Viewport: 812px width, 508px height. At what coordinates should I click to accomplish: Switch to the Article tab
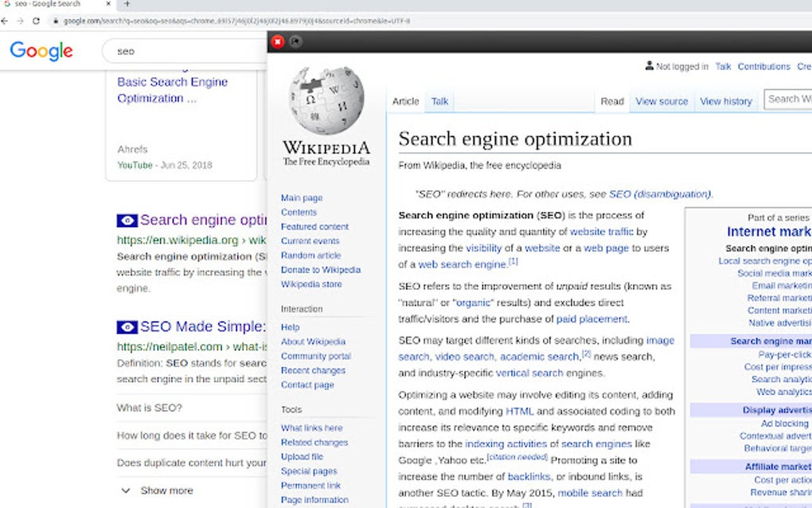pos(405,101)
